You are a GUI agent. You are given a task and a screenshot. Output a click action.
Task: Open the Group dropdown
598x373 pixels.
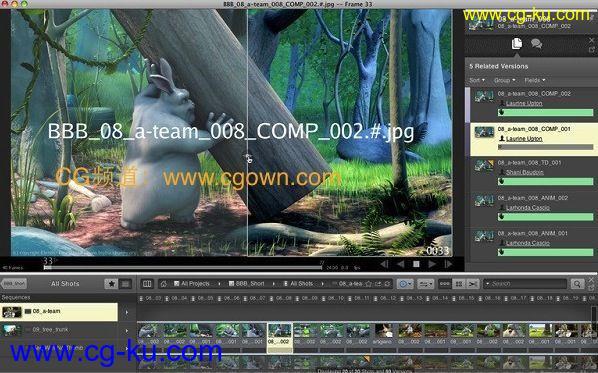pyautogui.click(x=504, y=80)
